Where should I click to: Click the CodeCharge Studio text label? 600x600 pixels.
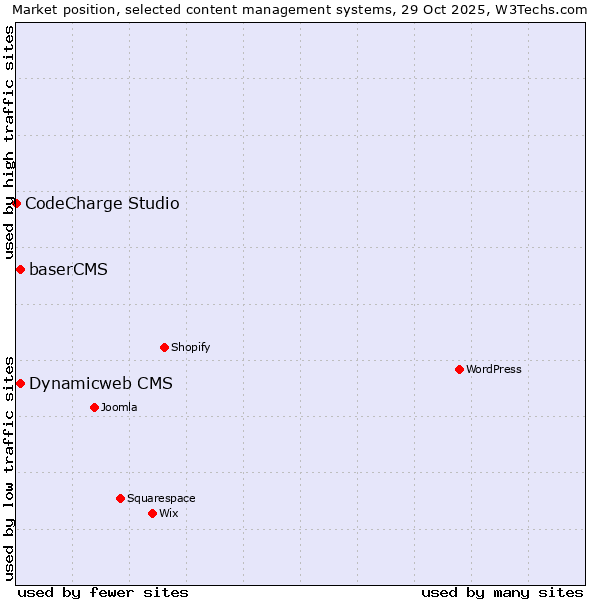[x=102, y=204]
